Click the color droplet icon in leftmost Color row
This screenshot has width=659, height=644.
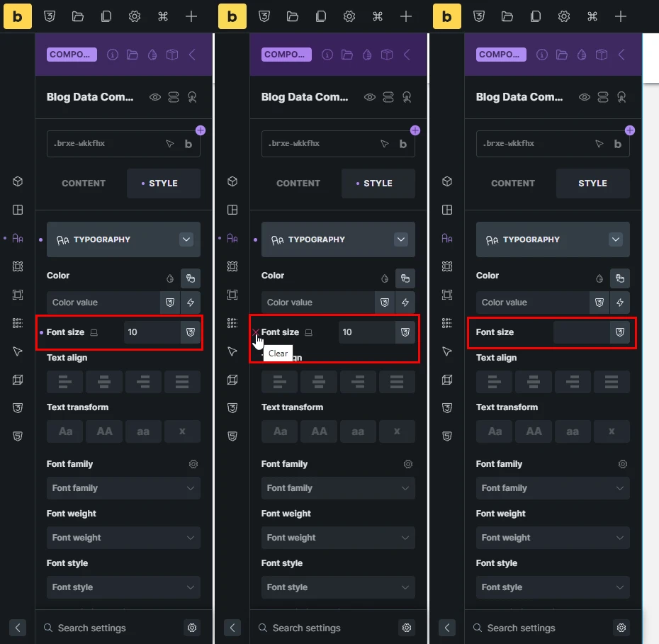pyautogui.click(x=170, y=278)
